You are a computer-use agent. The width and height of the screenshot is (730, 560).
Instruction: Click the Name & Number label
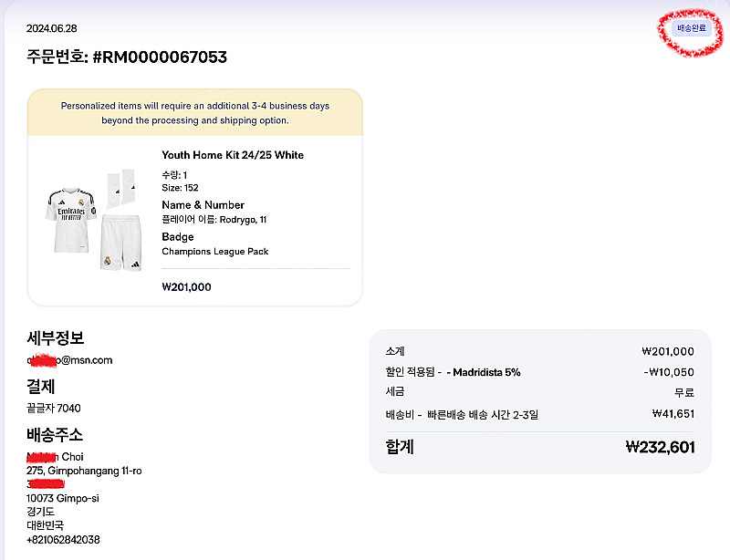tap(203, 205)
